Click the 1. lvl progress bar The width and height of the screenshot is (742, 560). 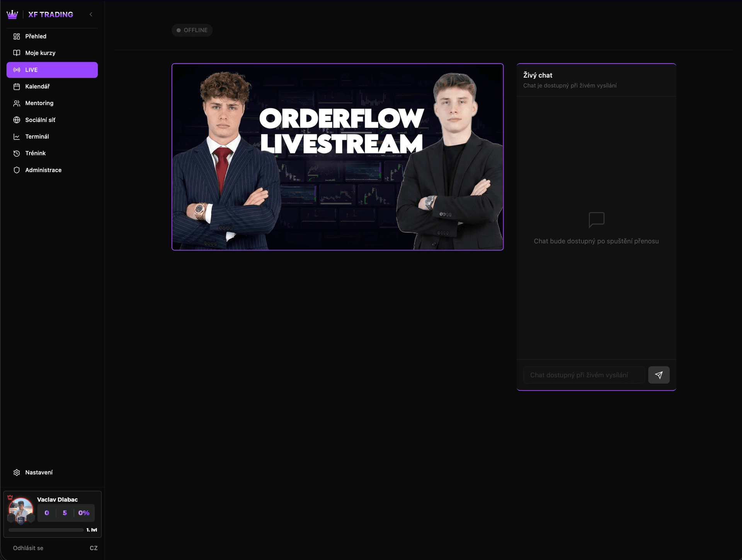click(x=46, y=530)
